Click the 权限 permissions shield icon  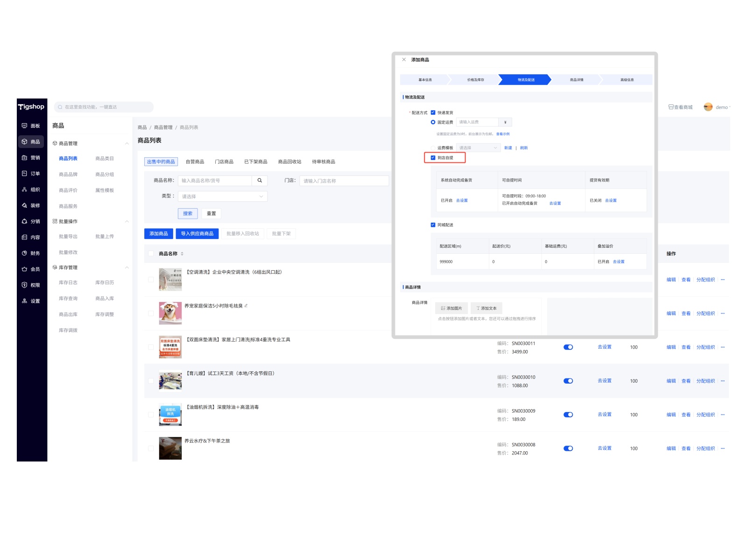click(25, 285)
